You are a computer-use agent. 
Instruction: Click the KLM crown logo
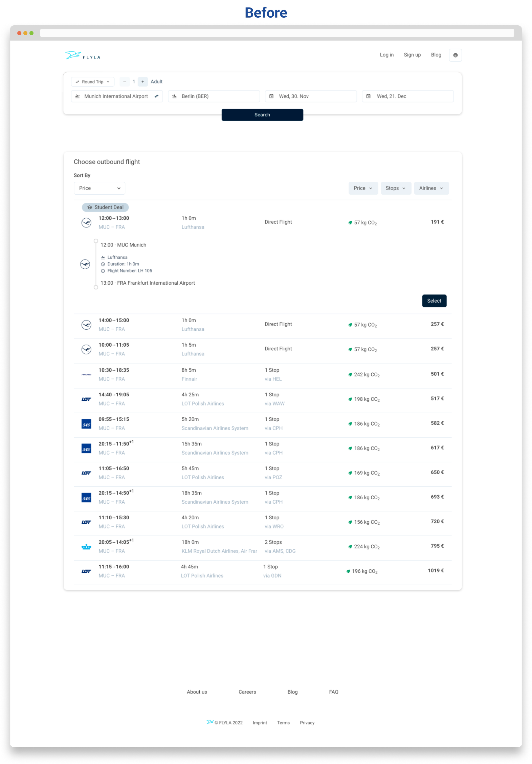[x=86, y=547]
